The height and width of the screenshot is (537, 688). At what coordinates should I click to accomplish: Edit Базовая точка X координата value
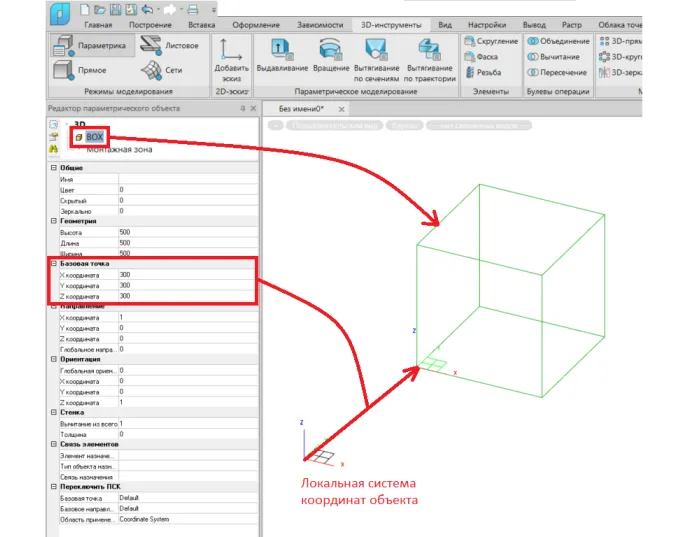pos(186,275)
